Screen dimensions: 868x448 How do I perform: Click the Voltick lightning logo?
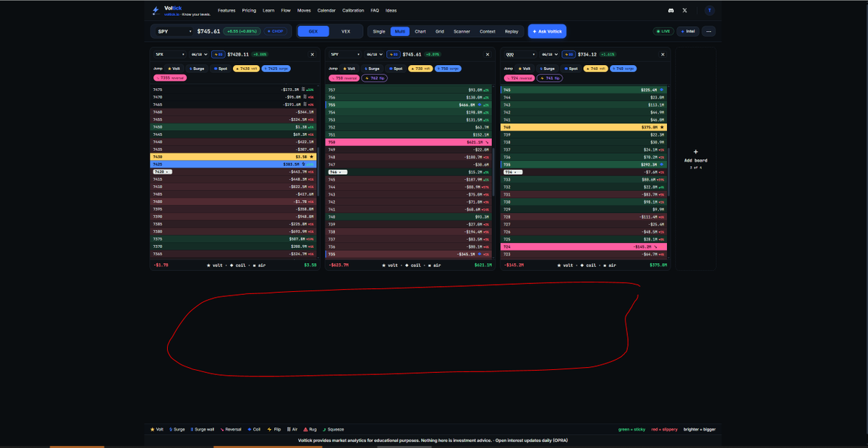[x=156, y=11]
